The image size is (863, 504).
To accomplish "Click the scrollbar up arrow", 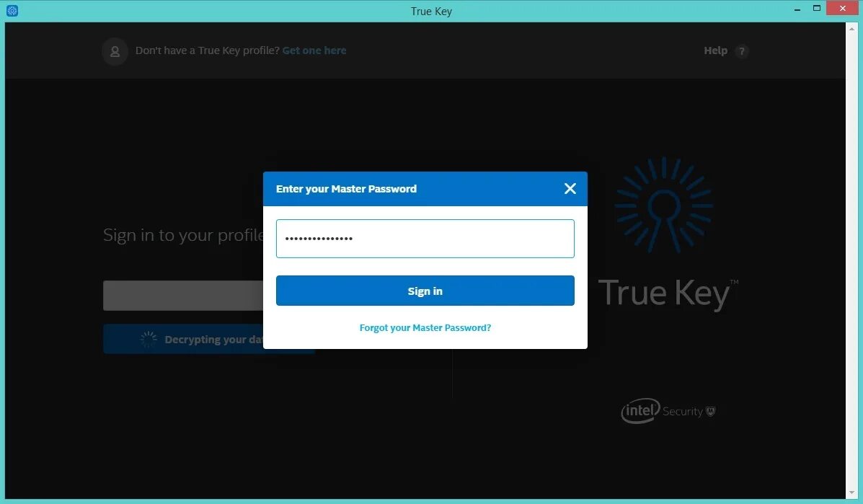I will [852, 27].
